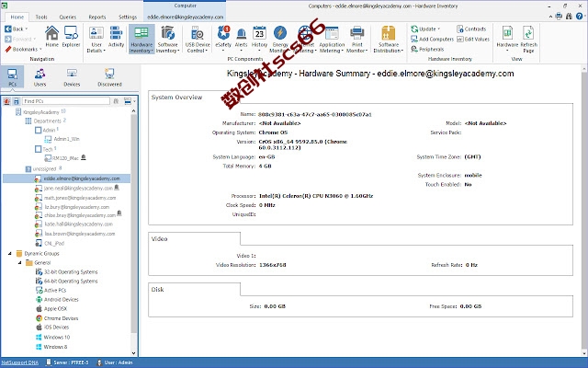The width and height of the screenshot is (588, 368).
Task: Open the Activity component
Action: point(116,37)
